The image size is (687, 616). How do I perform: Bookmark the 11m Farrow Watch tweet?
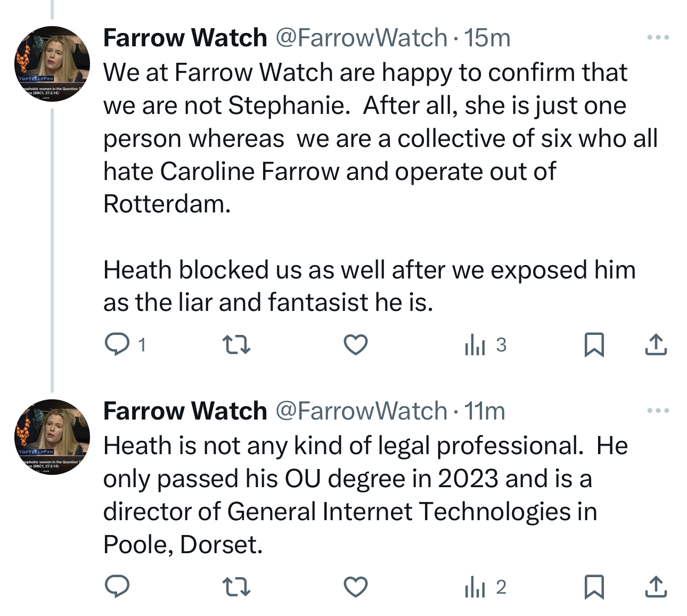594,587
